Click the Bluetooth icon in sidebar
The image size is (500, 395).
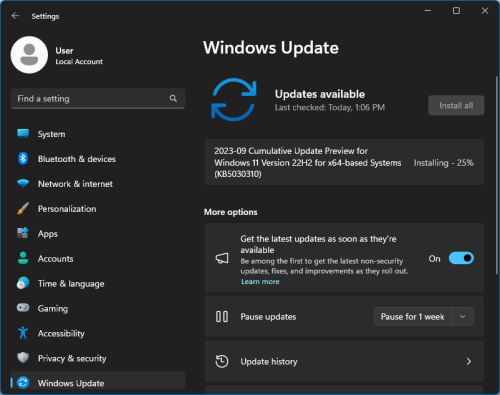tap(23, 158)
